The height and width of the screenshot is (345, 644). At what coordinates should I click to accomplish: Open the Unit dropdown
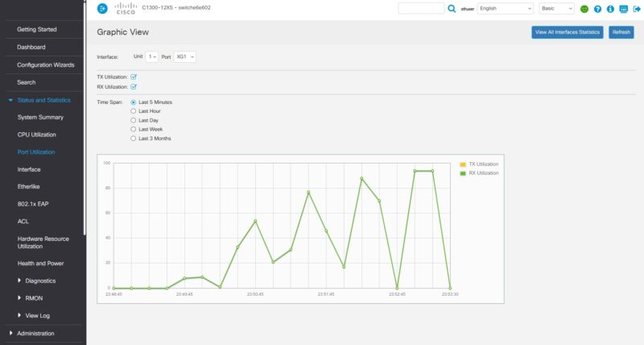click(x=152, y=56)
